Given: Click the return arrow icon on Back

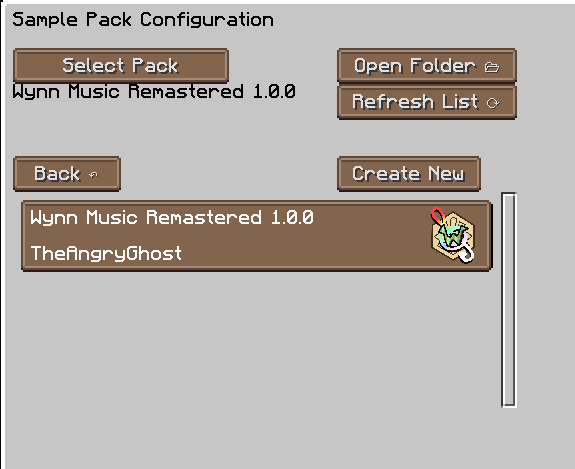Looking at the screenshot, I should point(94,175).
